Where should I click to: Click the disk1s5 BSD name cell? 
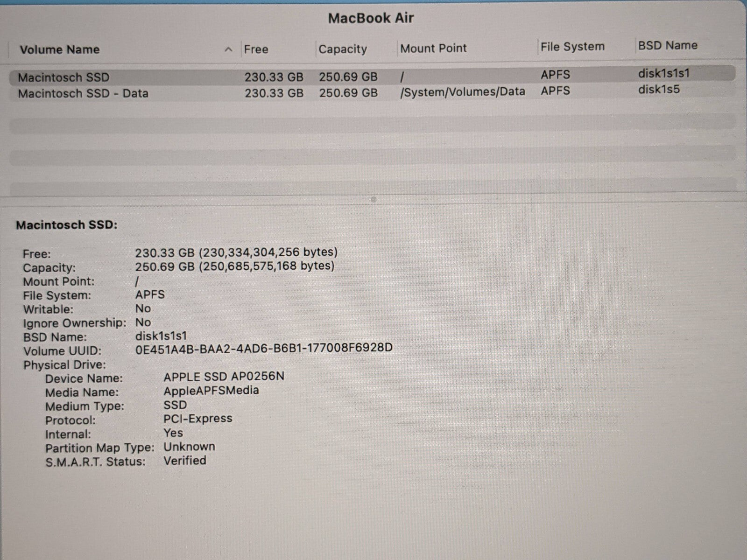(658, 89)
